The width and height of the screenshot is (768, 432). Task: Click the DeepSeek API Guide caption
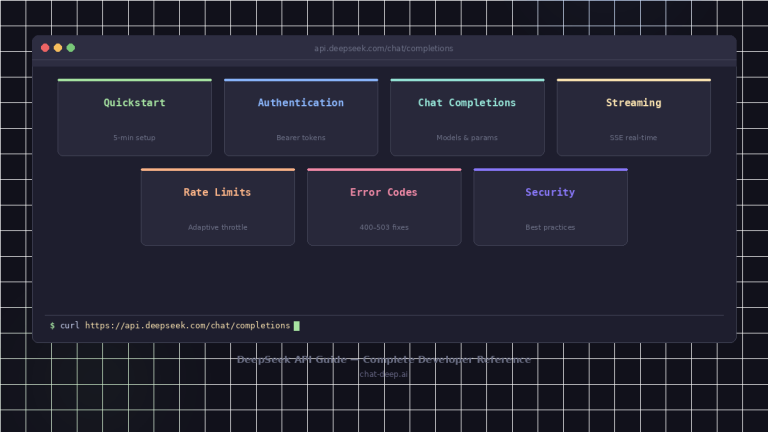pyautogui.click(x=384, y=360)
